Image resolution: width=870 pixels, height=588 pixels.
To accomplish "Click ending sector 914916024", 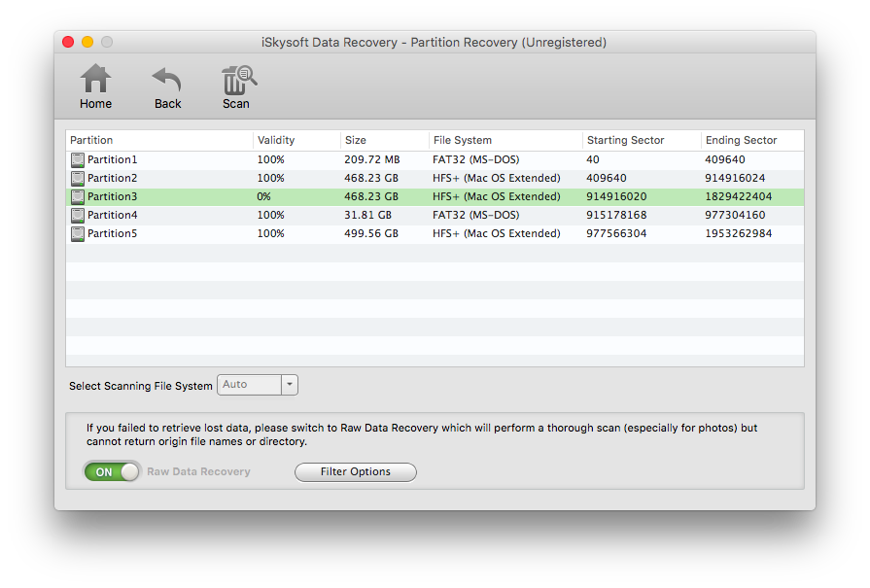I will coord(735,178).
